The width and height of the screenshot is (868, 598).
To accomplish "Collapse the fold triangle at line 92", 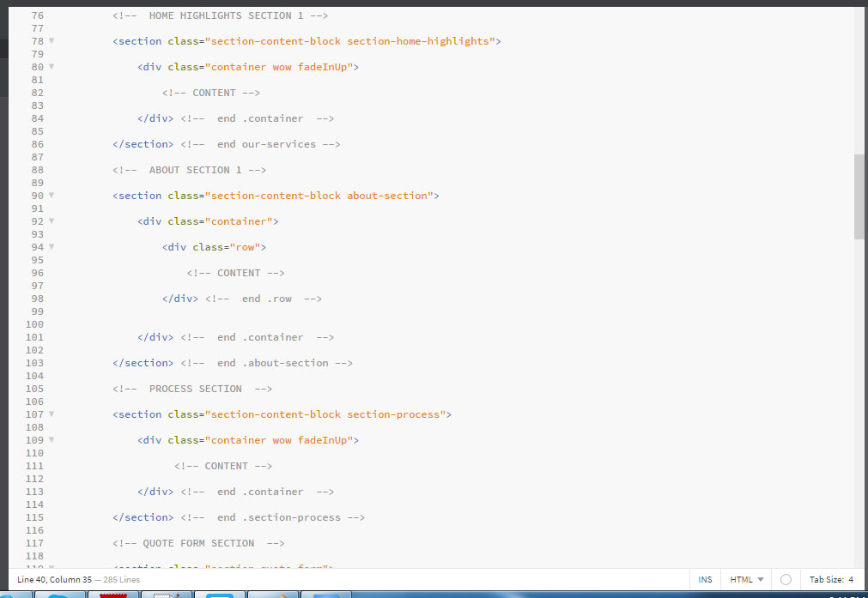I will click(52, 220).
